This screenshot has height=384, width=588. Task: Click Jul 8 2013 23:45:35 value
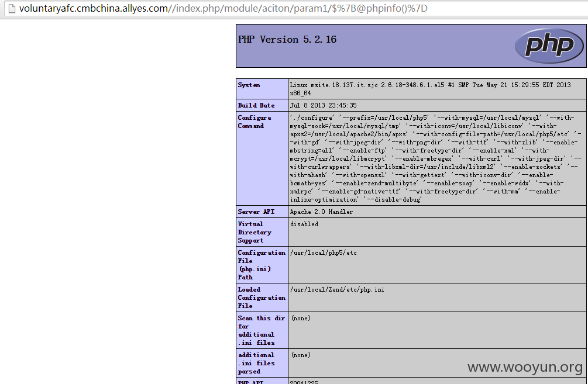point(323,105)
